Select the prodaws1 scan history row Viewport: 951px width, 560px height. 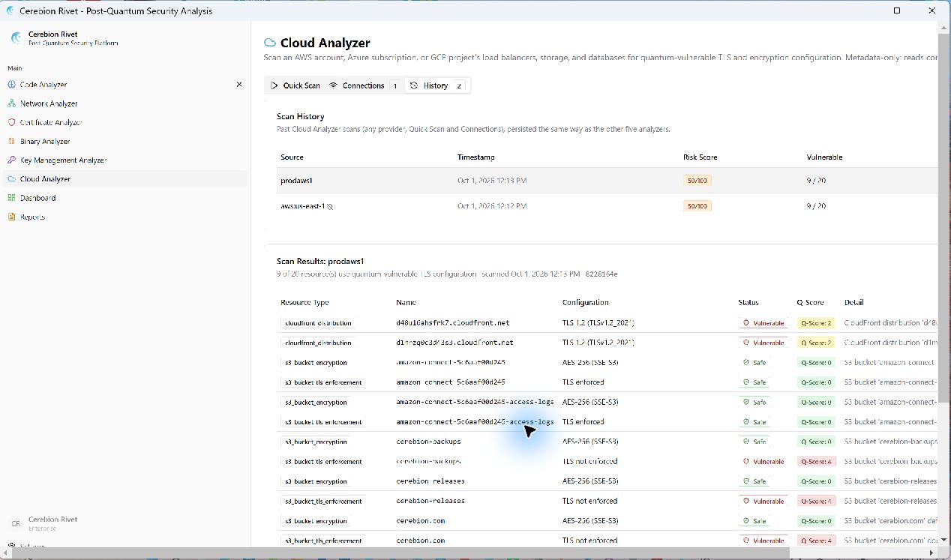coord(607,181)
